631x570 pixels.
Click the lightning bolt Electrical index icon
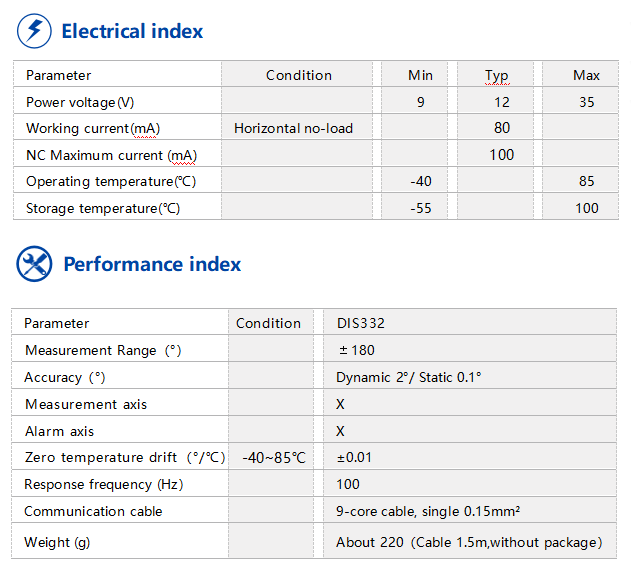[x=34, y=31]
